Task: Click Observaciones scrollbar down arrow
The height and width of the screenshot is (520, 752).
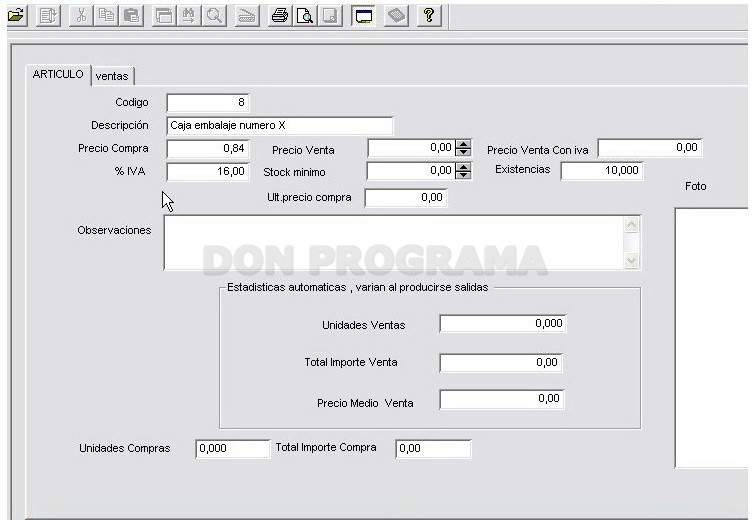Action: tap(632, 260)
